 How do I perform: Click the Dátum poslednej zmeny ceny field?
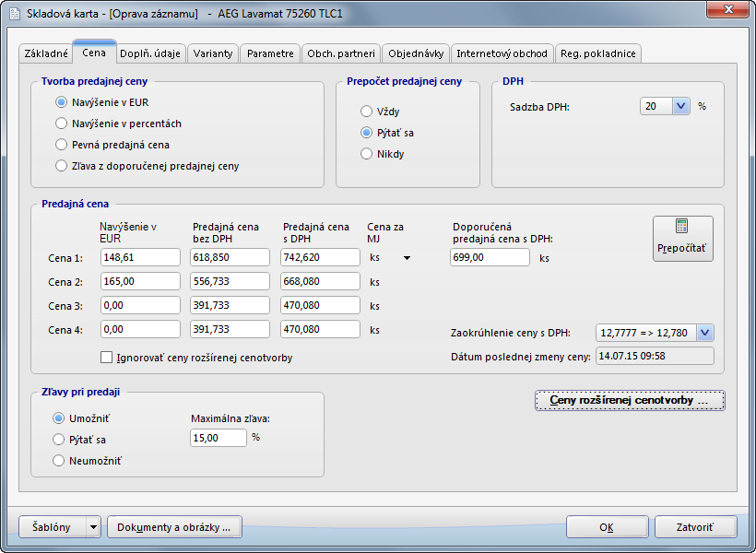click(655, 357)
